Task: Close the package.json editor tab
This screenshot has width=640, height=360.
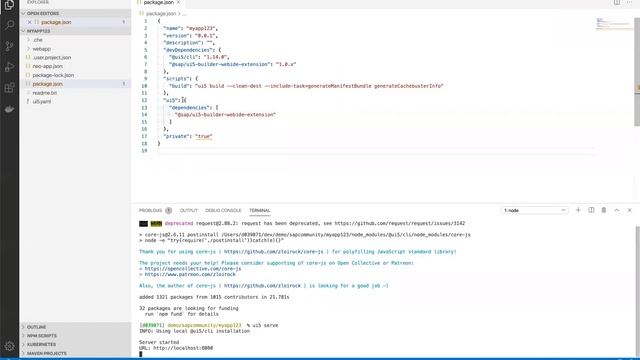Action: coord(178,2)
